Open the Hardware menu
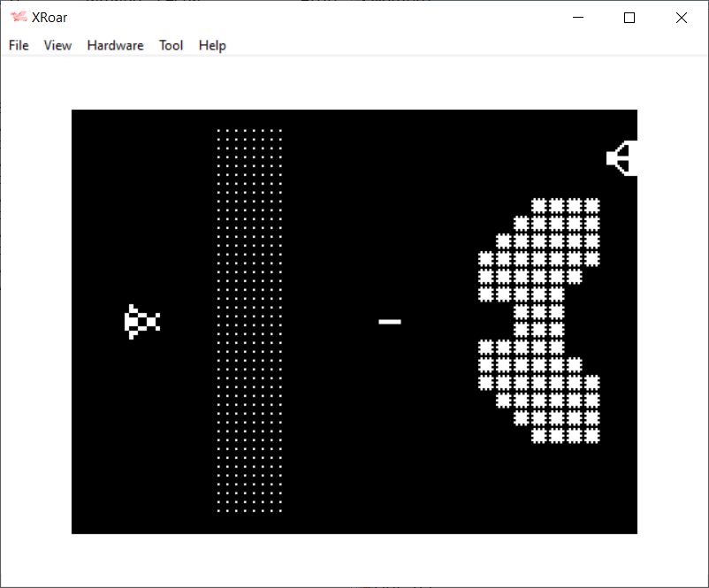 [x=115, y=45]
